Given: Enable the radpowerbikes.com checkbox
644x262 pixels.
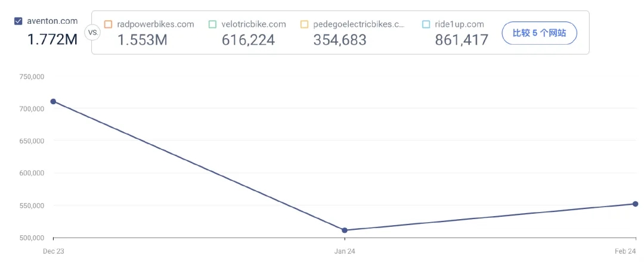Looking at the screenshot, I should tap(108, 24).
